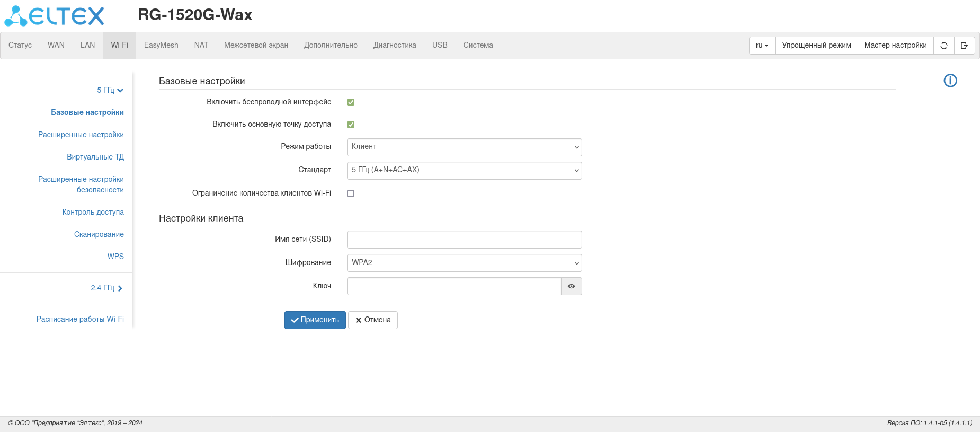Image resolution: width=980 pixels, height=432 pixels.
Task: Show the key with the eye icon
Action: (x=571, y=286)
